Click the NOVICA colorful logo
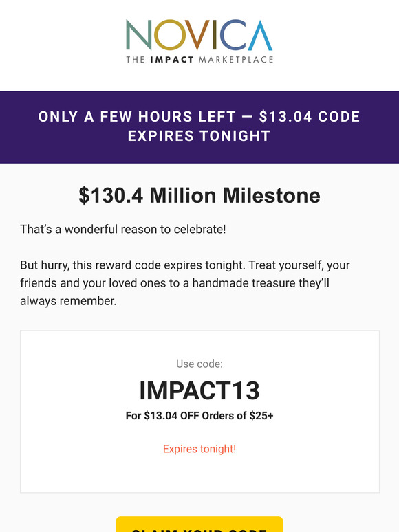This screenshot has width=399, height=532. click(x=199, y=41)
